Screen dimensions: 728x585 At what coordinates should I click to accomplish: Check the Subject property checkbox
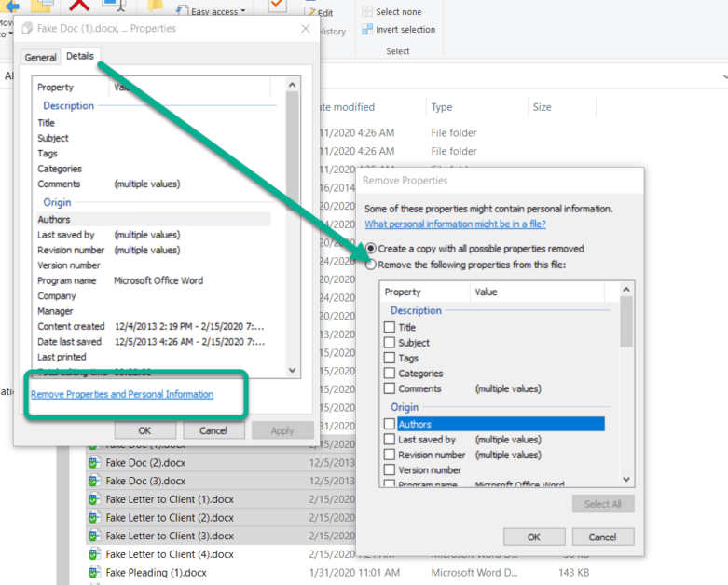point(390,343)
